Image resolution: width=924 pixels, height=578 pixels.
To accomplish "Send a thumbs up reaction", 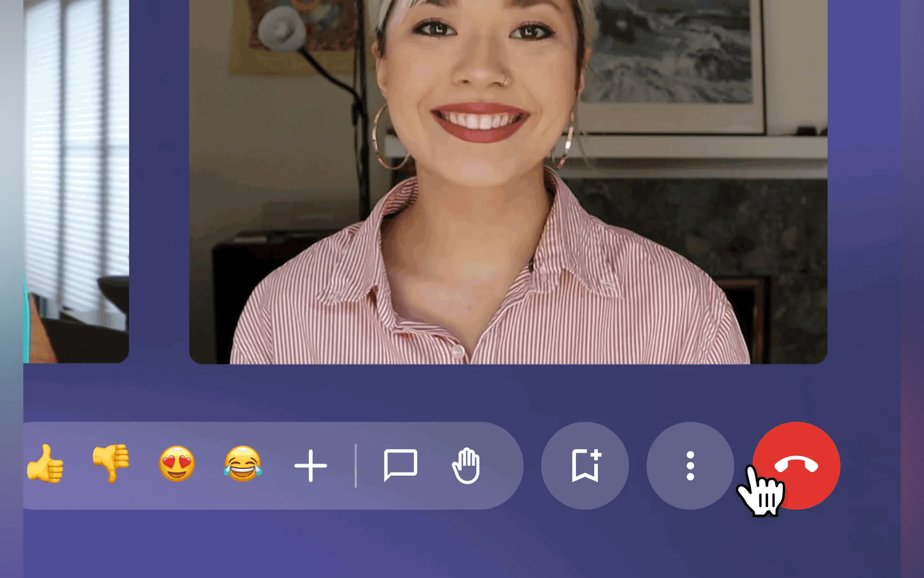I will [45, 464].
